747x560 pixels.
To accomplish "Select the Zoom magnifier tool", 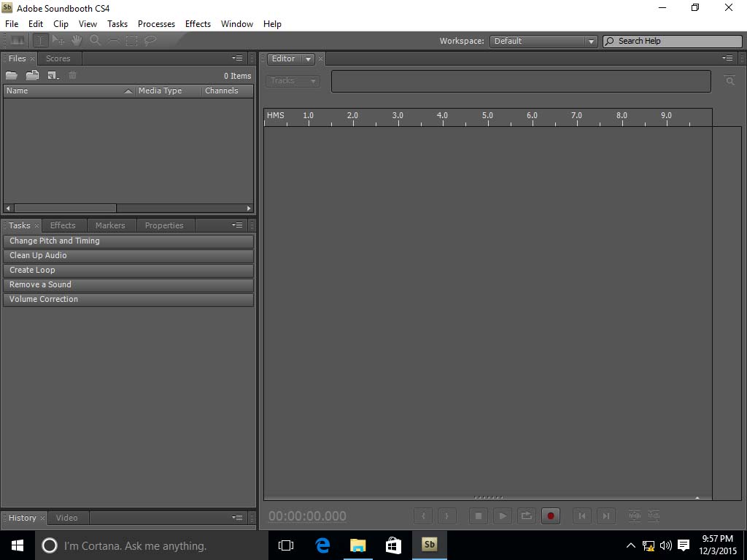I will tap(96, 41).
